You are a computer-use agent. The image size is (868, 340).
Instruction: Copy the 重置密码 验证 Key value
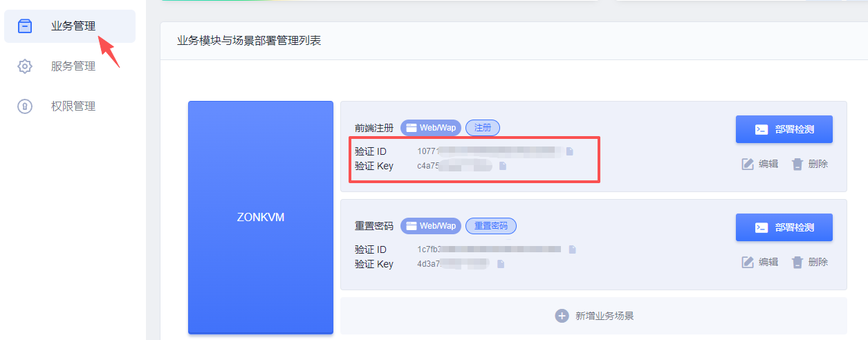501,264
